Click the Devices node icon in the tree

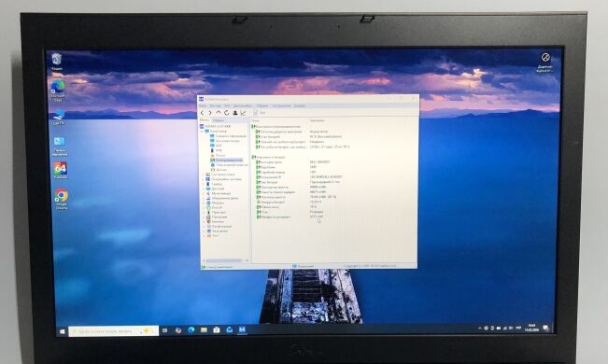208,212
